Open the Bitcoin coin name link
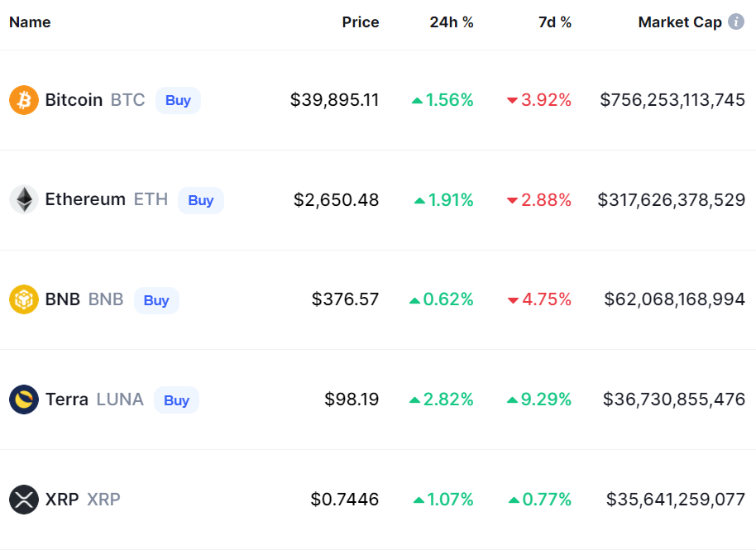 click(x=74, y=100)
